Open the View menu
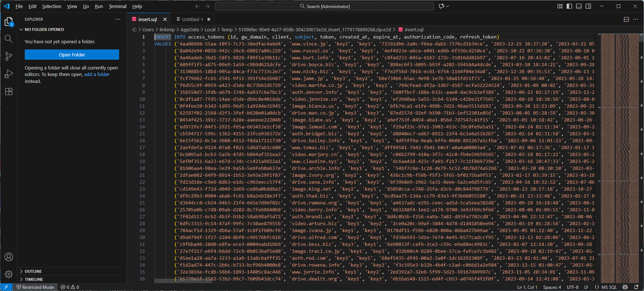 [72, 6]
